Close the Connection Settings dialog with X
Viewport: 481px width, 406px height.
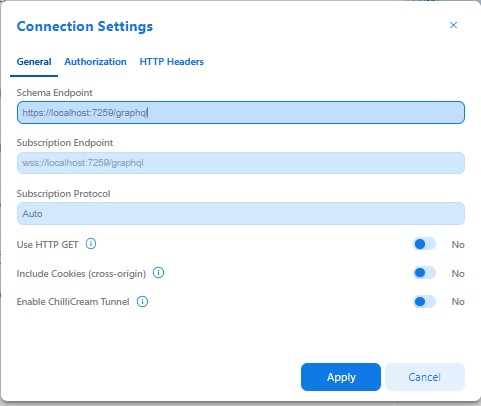[453, 25]
